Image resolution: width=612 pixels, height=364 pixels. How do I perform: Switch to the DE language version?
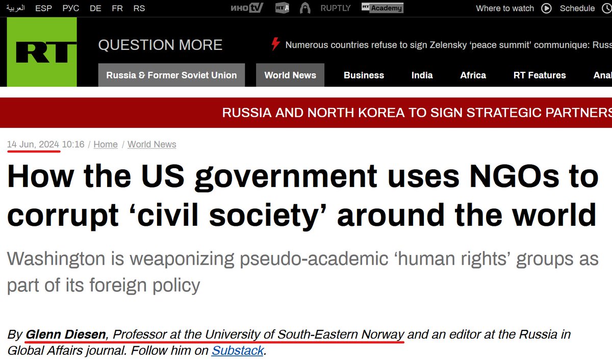pyautogui.click(x=95, y=8)
